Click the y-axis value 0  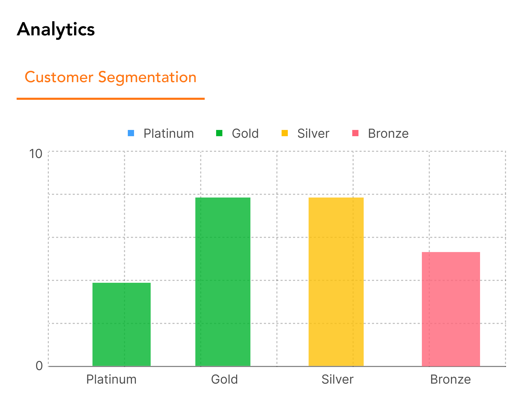click(39, 366)
